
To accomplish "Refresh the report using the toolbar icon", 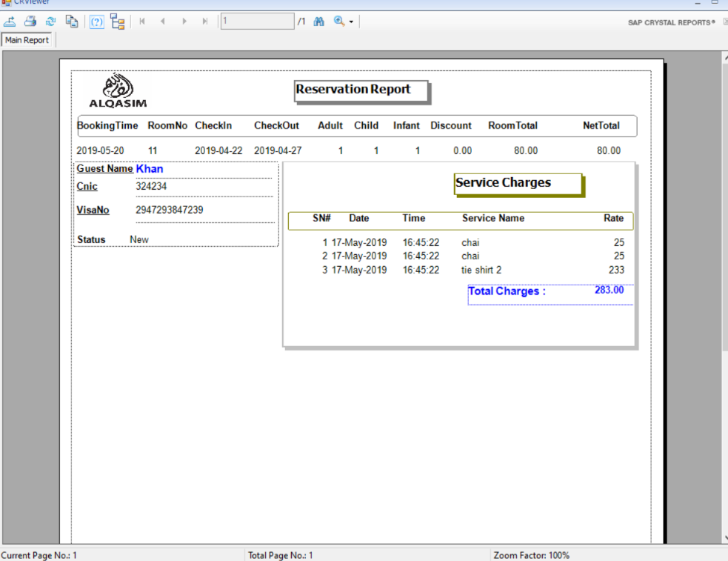I will [50, 21].
